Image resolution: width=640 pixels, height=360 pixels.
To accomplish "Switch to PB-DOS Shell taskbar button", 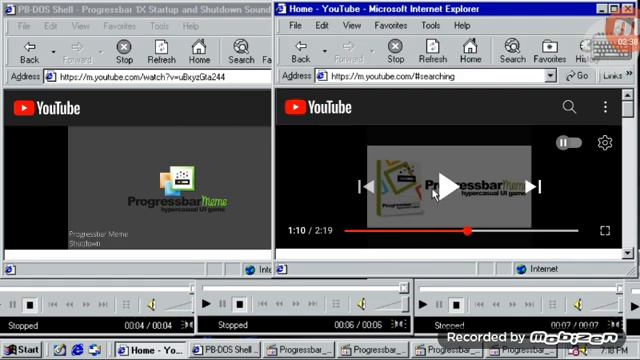I will pos(224,350).
